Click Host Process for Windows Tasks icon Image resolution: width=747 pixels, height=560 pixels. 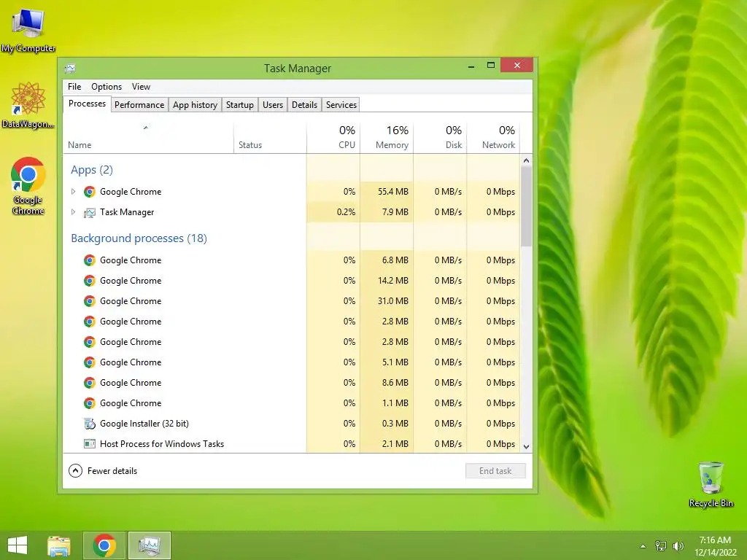click(x=90, y=444)
